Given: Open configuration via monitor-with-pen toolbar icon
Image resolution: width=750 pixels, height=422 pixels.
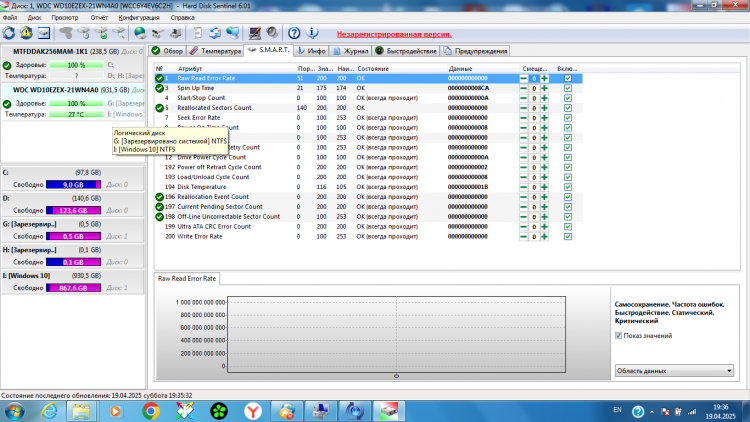Looking at the screenshot, I should pos(254,33).
